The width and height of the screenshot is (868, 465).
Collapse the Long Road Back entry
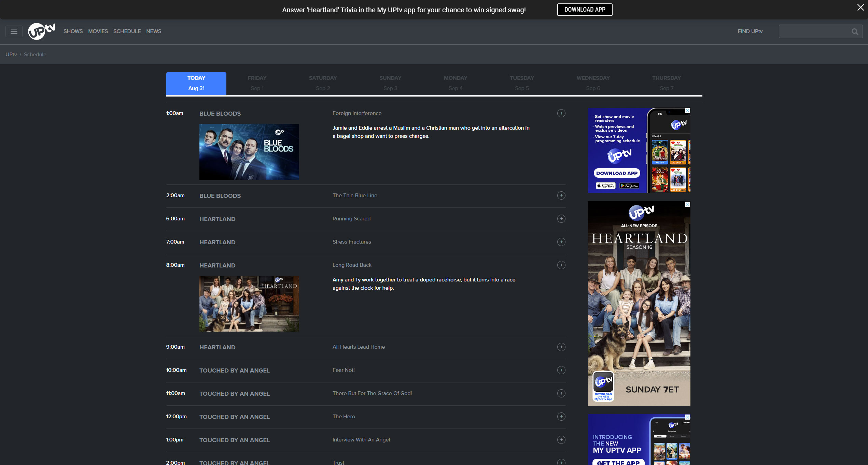(x=561, y=265)
